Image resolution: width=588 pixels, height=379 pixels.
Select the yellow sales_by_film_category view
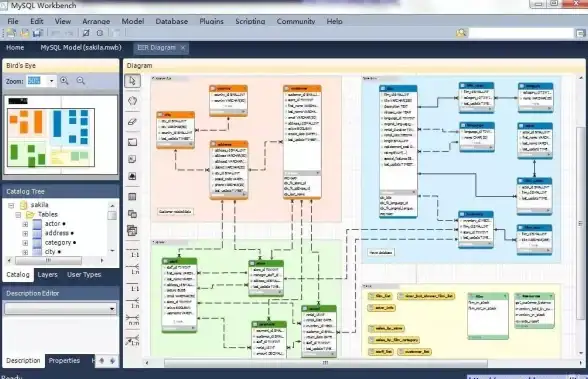[394, 340]
